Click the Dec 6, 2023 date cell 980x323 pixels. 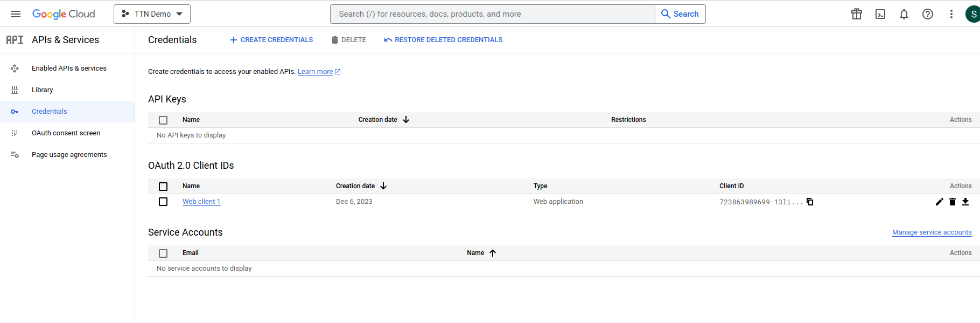(354, 202)
